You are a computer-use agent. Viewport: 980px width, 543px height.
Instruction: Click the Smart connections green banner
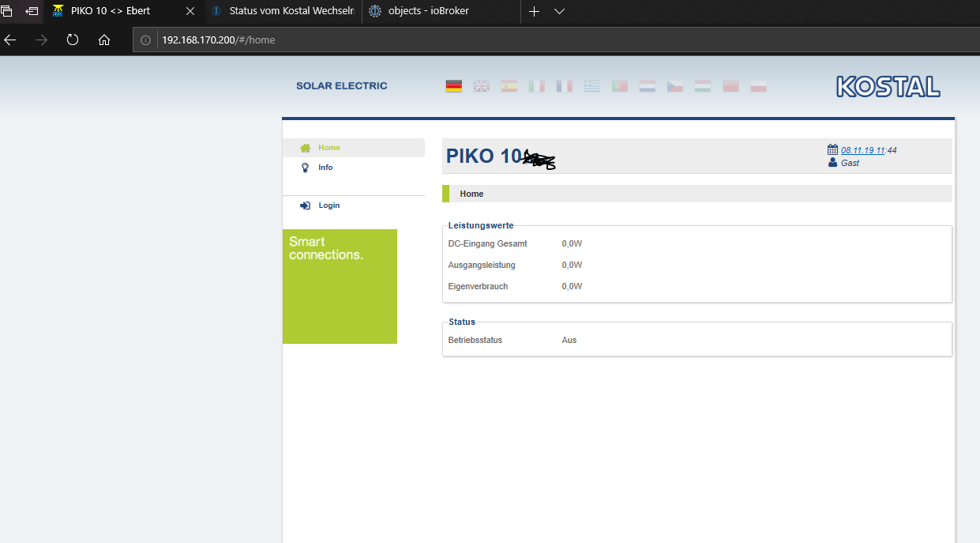(x=340, y=286)
